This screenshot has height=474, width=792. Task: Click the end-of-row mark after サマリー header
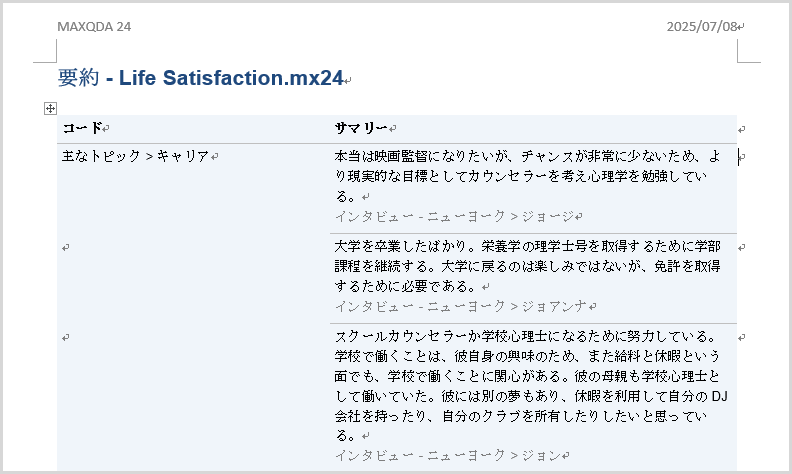[x=741, y=129]
